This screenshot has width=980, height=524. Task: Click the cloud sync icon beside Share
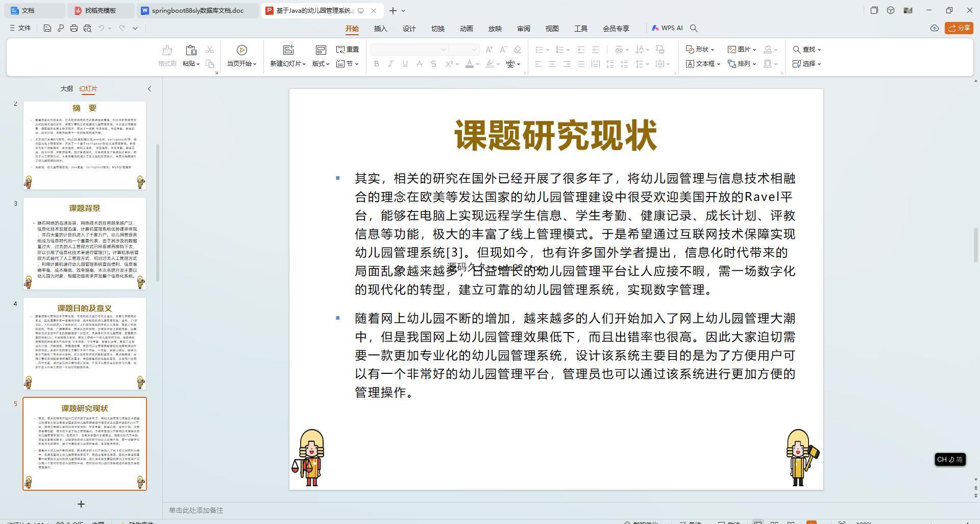point(935,28)
